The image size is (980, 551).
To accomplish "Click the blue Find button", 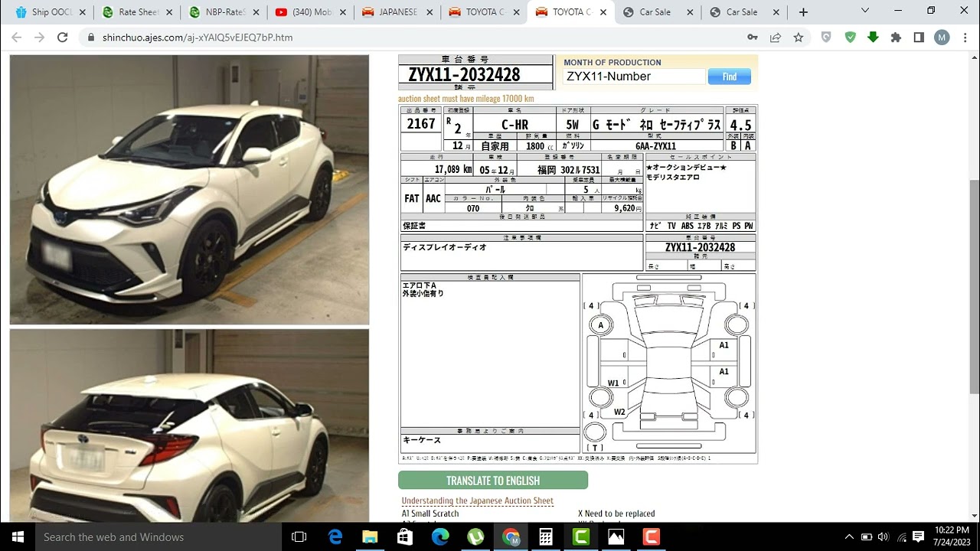I will click(730, 77).
